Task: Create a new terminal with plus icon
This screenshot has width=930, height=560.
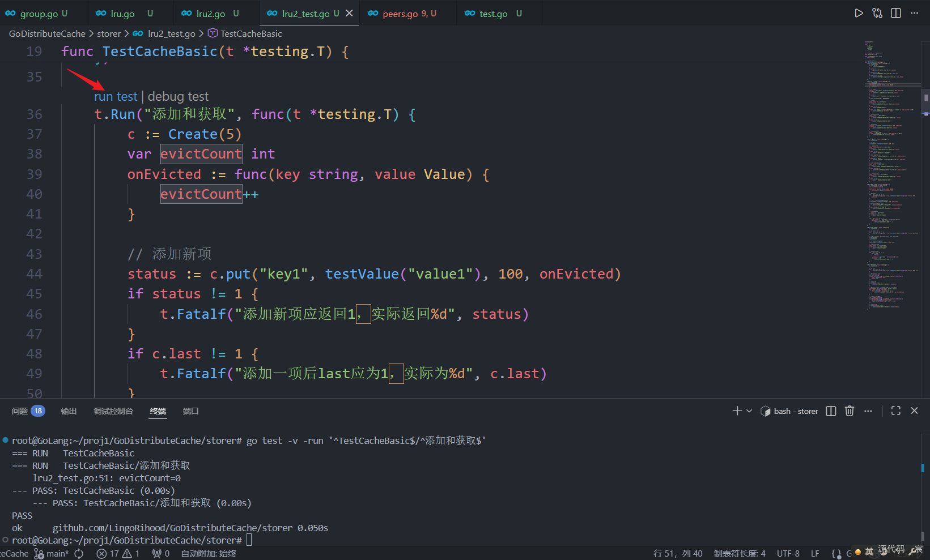Action: 737,411
